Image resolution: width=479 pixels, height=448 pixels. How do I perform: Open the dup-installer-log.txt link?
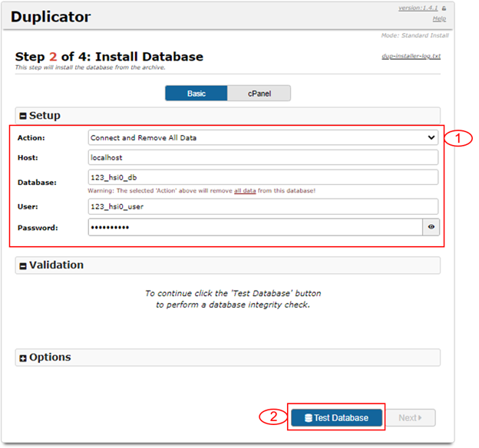pyautogui.click(x=411, y=56)
